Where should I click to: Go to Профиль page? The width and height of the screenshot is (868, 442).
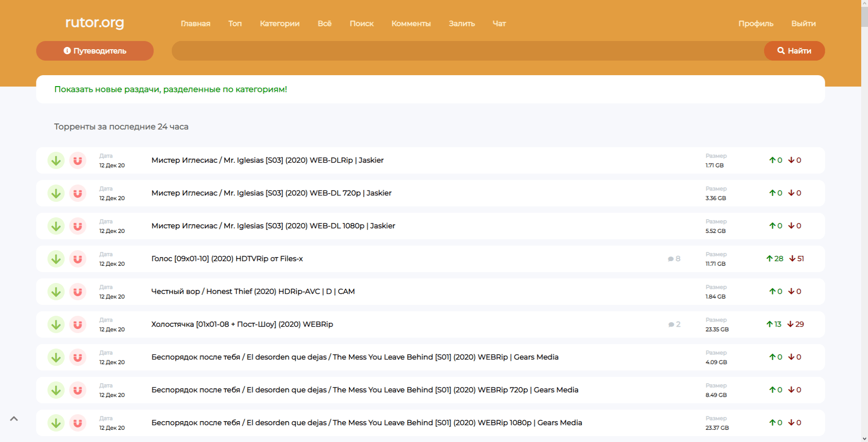(x=755, y=24)
